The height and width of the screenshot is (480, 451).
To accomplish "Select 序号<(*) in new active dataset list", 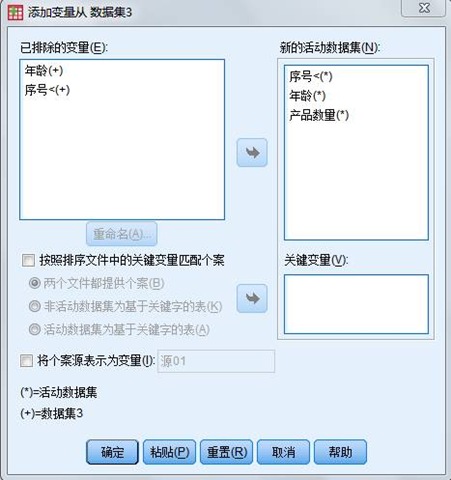I will pos(311,76).
